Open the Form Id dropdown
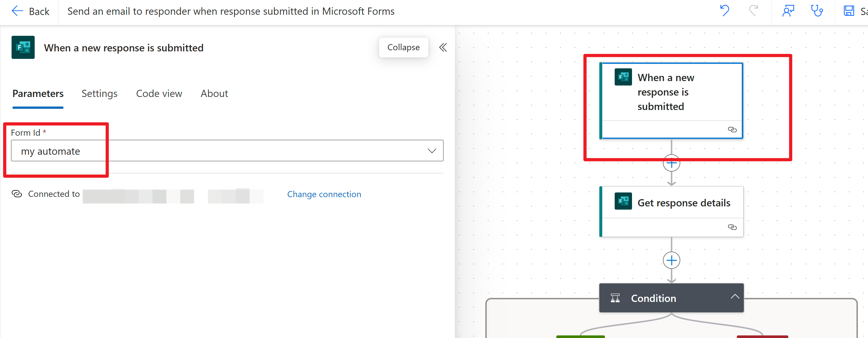 coord(432,151)
